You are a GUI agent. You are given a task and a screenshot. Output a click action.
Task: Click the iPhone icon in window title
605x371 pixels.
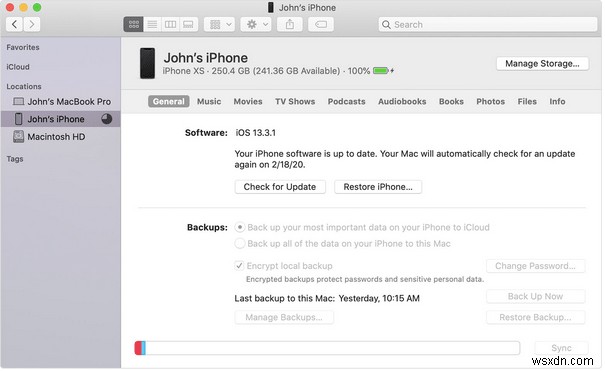pyautogui.click(x=271, y=7)
